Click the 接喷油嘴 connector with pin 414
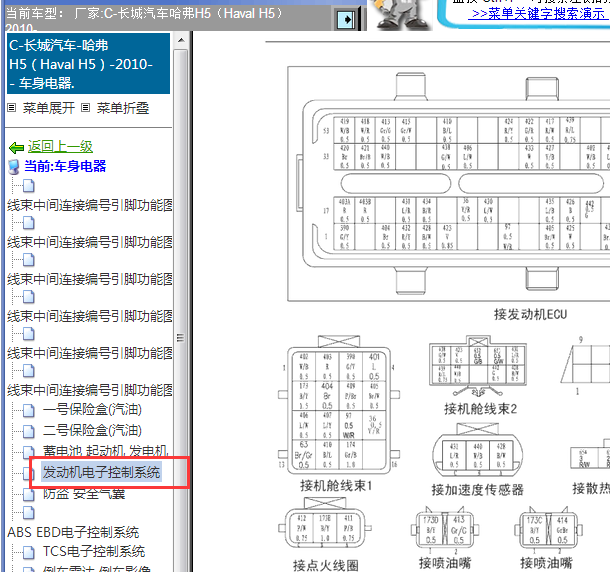Image resolution: width=610 pixels, height=572 pixels. pos(549,529)
